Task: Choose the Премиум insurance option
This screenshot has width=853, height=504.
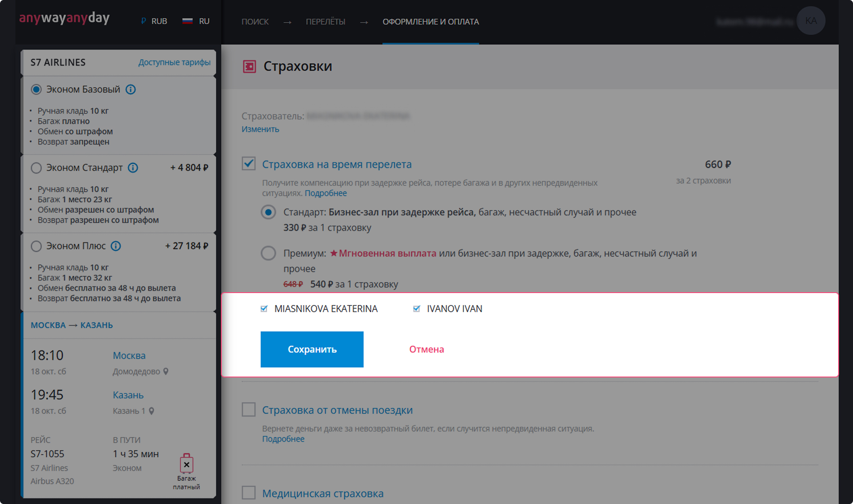Action: tap(268, 253)
